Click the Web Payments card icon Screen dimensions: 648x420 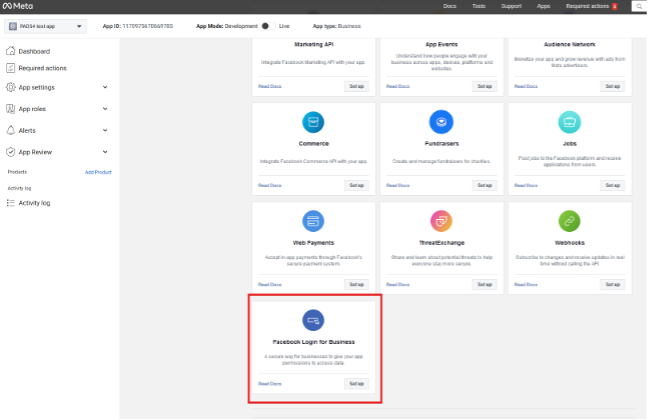[313, 221]
